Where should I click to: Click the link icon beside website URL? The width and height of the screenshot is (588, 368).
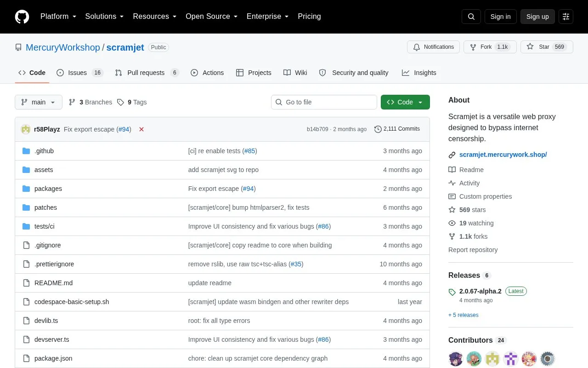tap(452, 155)
